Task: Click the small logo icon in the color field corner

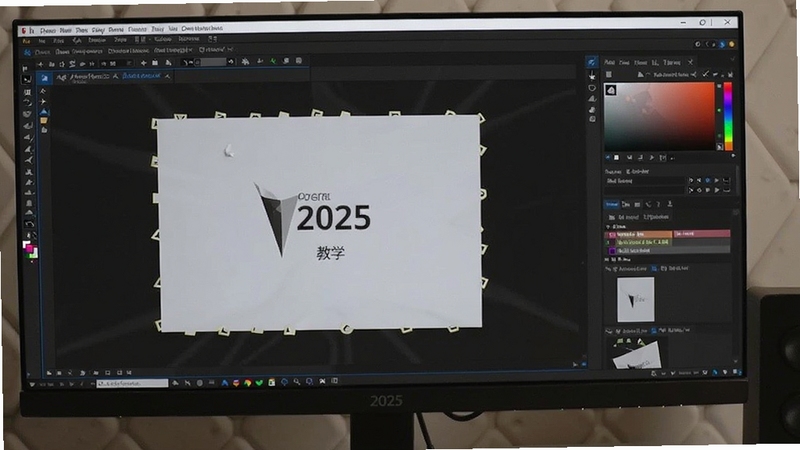Action: click(x=611, y=90)
